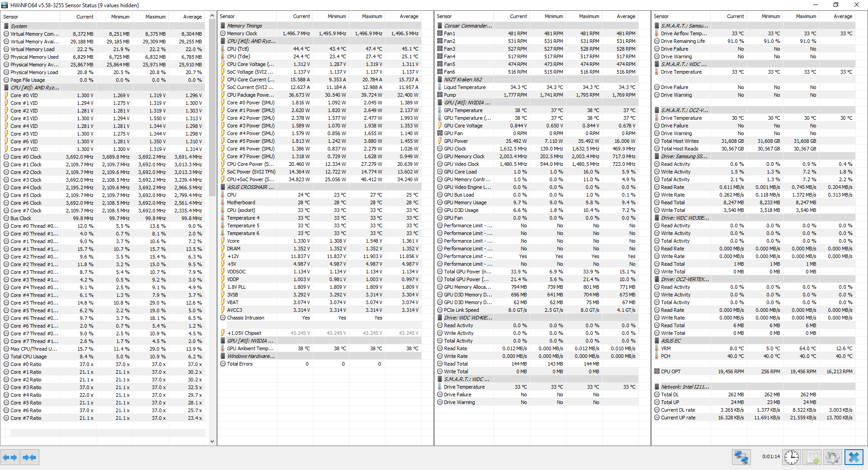Click the thermometer icon beside VRM
This screenshot has width=868, height=470.
tap(657, 348)
